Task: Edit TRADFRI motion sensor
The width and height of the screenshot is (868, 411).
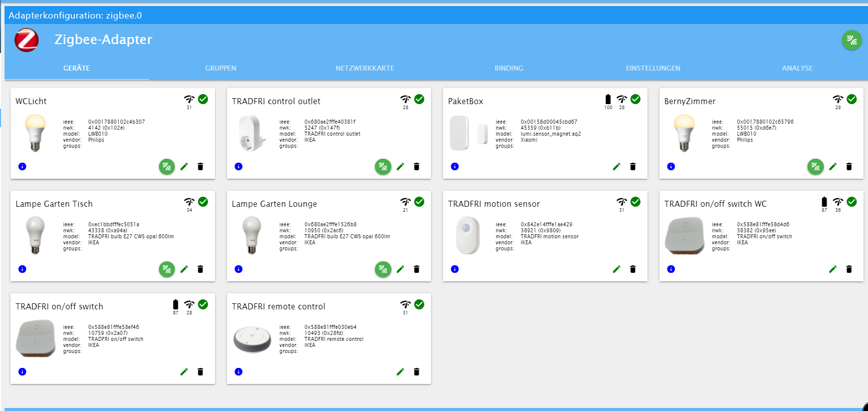Action: (616, 269)
